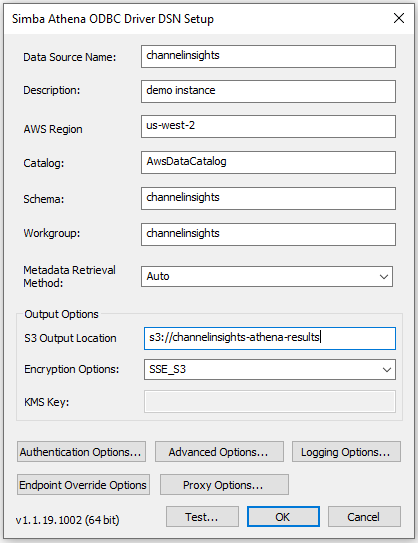Click the Output Options group title
This screenshot has width=418, height=543.
(x=61, y=314)
